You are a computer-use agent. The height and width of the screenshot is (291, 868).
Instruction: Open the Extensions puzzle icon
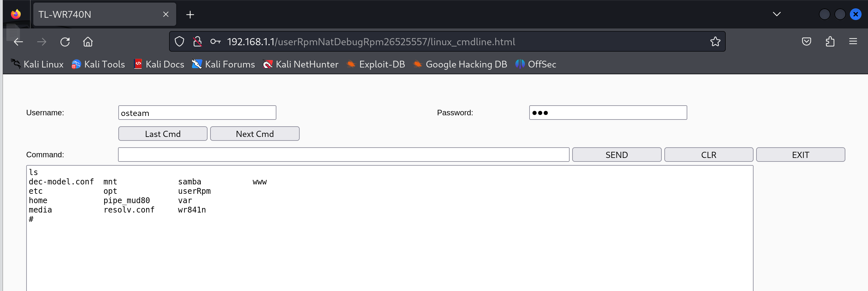click(x=830, y=42)
